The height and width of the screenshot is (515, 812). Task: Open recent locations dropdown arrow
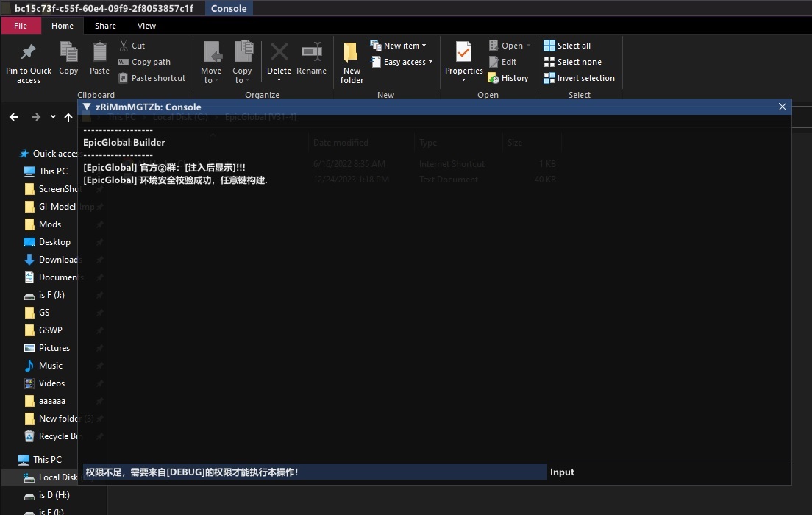point(53,117)
